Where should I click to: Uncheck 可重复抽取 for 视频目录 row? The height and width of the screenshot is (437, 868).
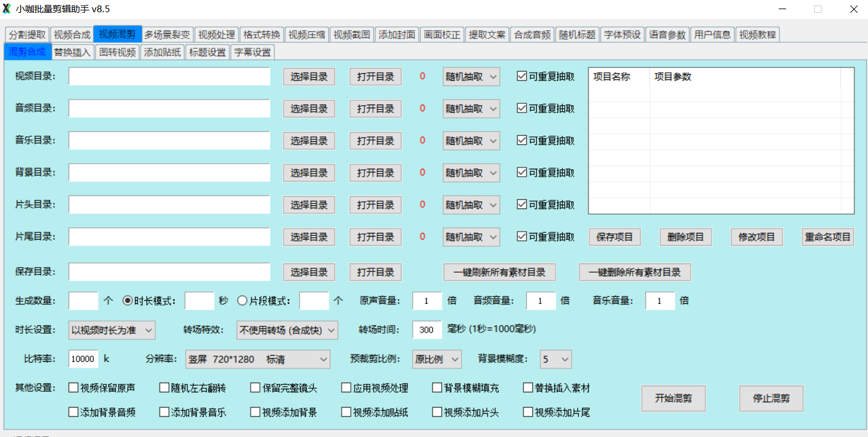point(521,76)
